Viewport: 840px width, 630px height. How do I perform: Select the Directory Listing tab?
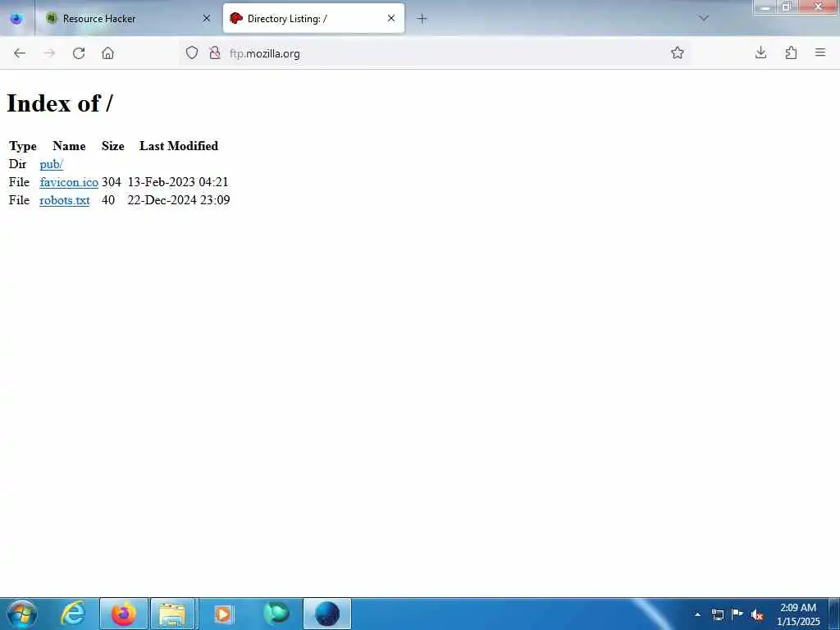pos(313,18)
